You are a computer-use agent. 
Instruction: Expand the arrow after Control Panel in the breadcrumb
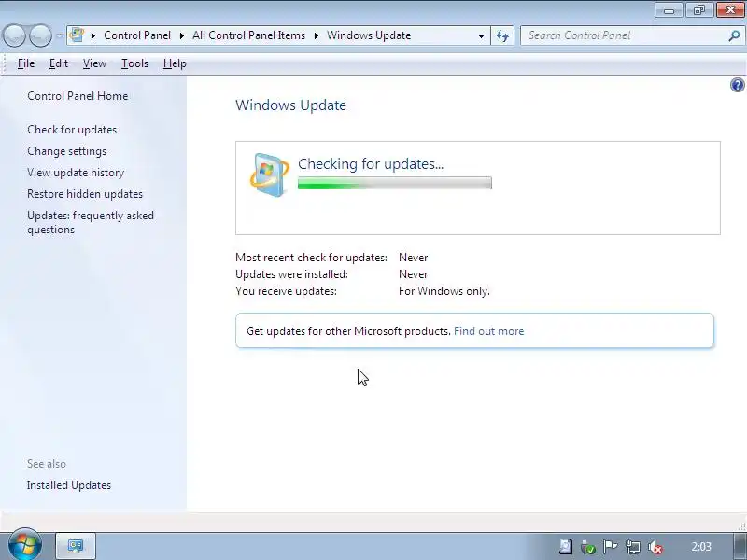181,35
